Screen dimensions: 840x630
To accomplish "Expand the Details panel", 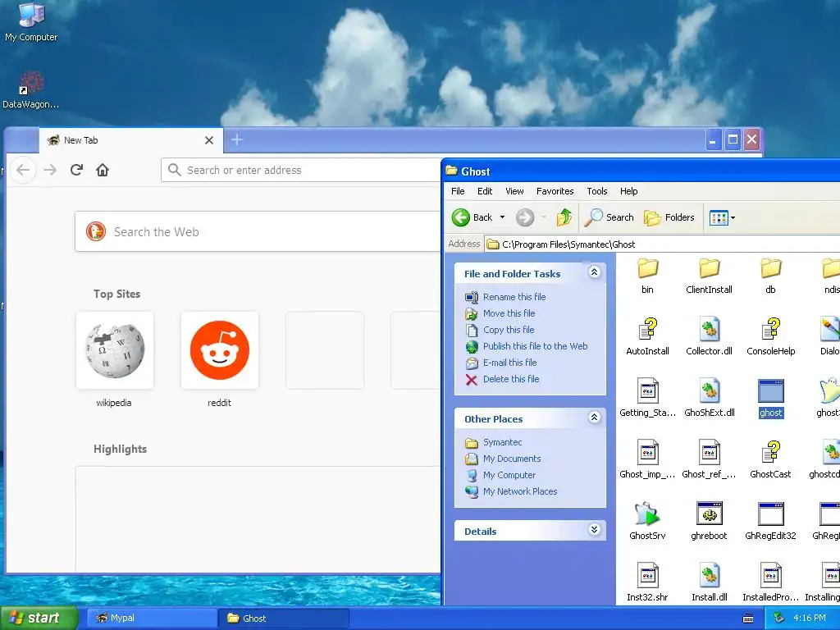I will 594,530.
